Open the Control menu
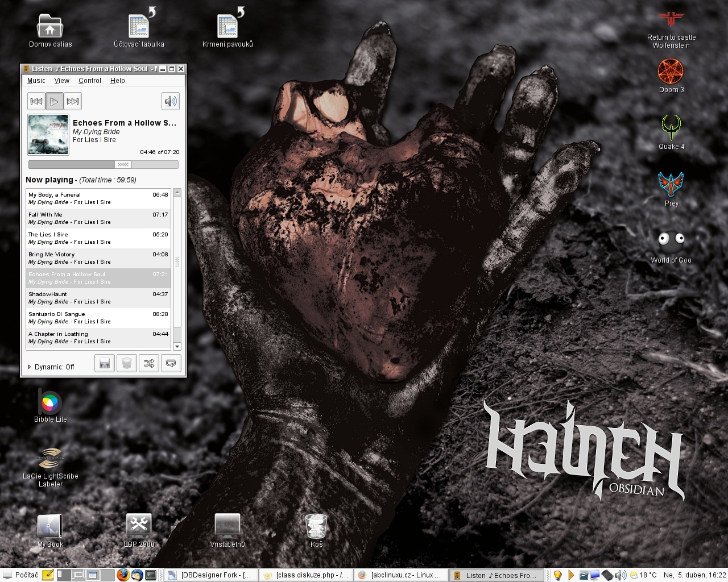The image size is (728, 582). pos(89,81)
